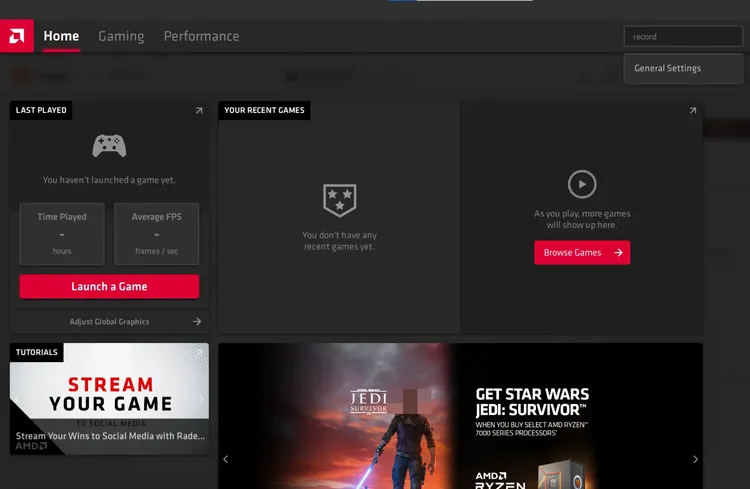This screenshot has height=489, width=750.
Task: Click the Launch a Game button
Action: coord(109,286)
